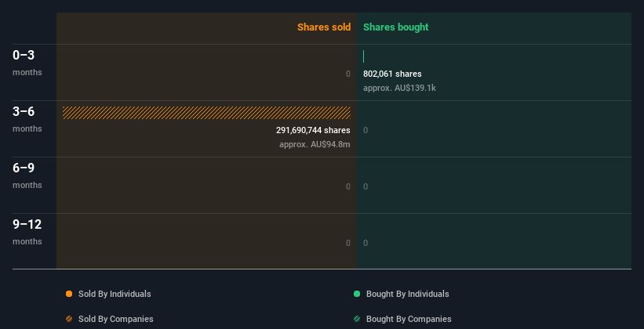Click the 'Shares sold' column header
The height and width of the screenshot is (329, 644).
point(324,27)
